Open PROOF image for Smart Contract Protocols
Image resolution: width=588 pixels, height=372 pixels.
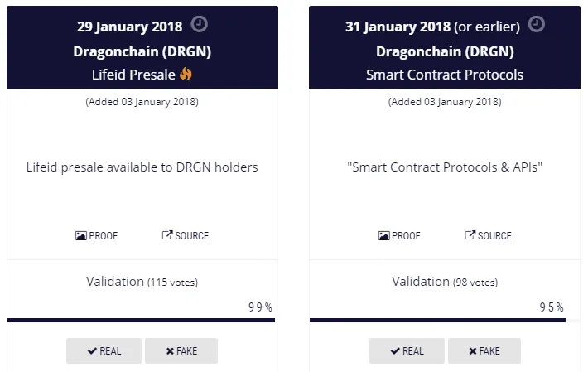pyautogui.click(x=399, y=235)
